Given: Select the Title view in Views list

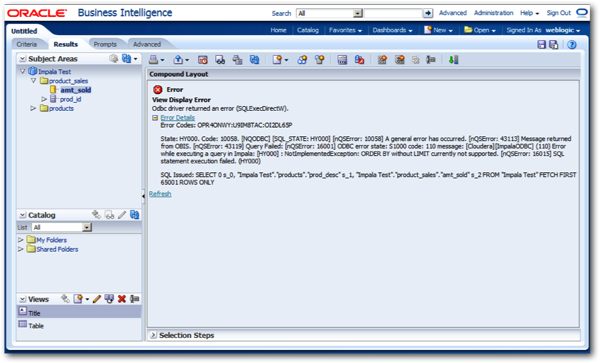Looking at the screenshot, I should tap(79, 312).
